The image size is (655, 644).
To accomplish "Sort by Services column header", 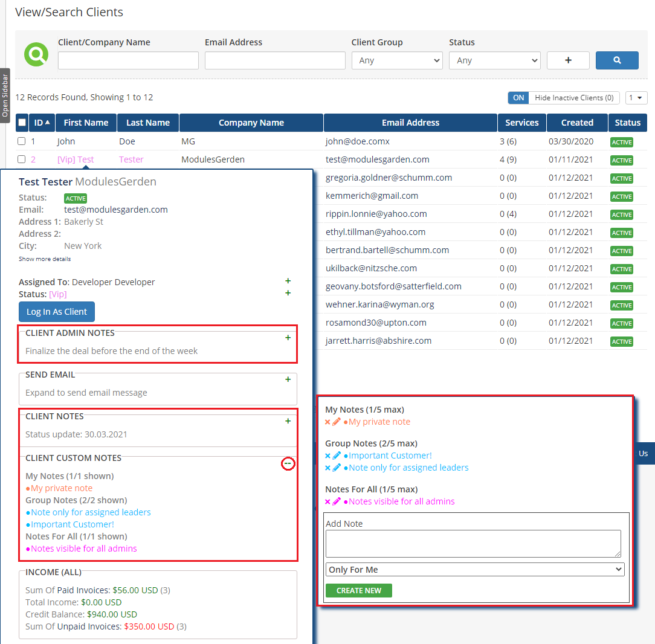I will tap(521, 123).
